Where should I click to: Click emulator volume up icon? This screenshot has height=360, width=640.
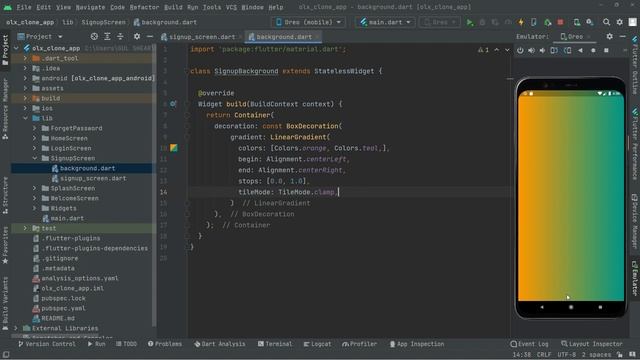(x=531, y=51)
